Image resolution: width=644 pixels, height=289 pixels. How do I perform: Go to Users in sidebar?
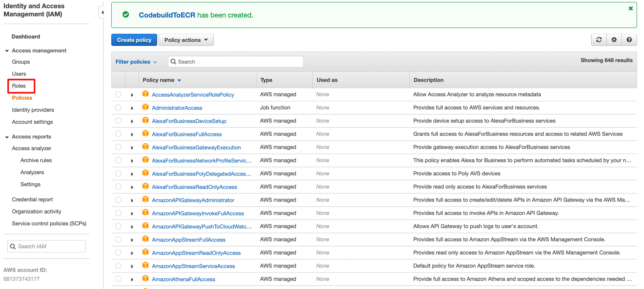tap(19, 74)
